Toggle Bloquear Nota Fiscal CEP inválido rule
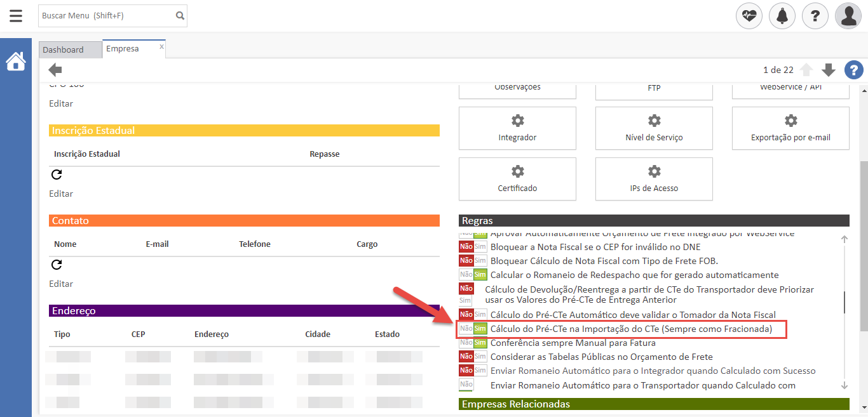This screenshot has width=868, height=417. (x=473, y=247)
